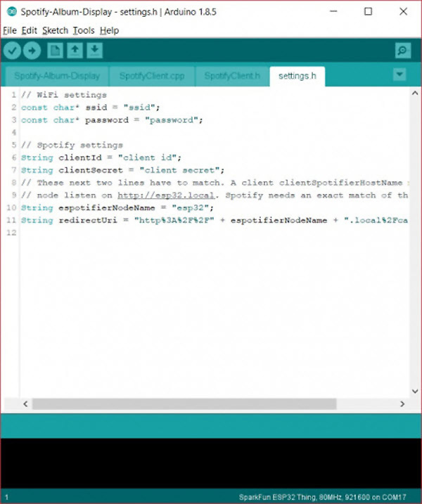Click the redirectUri variable name on line 11
This screenshot has height=504, width=422.
pos(88,220)
